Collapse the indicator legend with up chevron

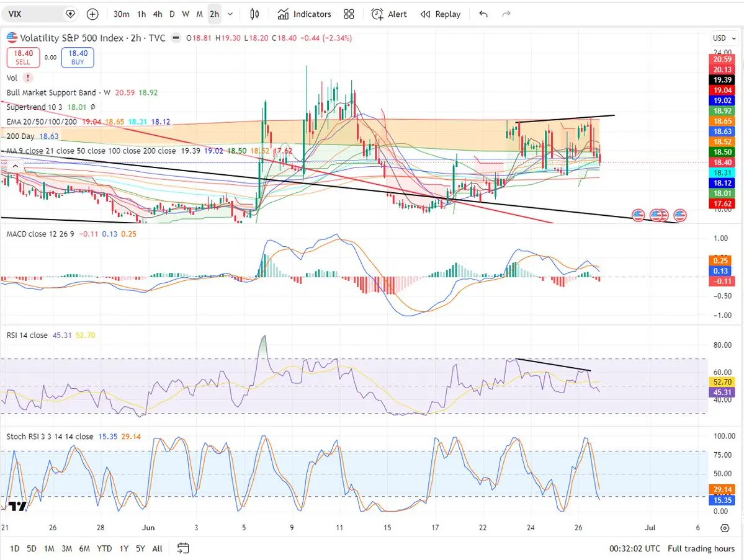click(16, 166)
